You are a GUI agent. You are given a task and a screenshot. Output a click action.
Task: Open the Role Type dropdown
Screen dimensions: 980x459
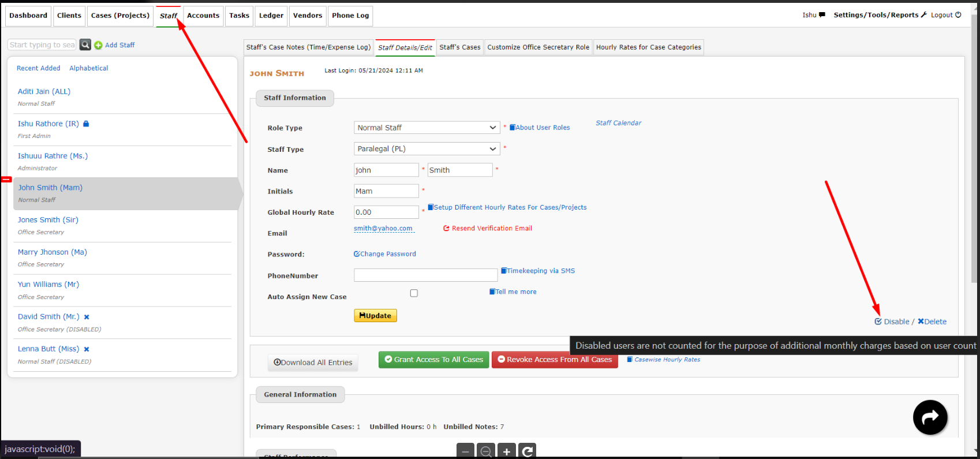[x=427, y=128]
